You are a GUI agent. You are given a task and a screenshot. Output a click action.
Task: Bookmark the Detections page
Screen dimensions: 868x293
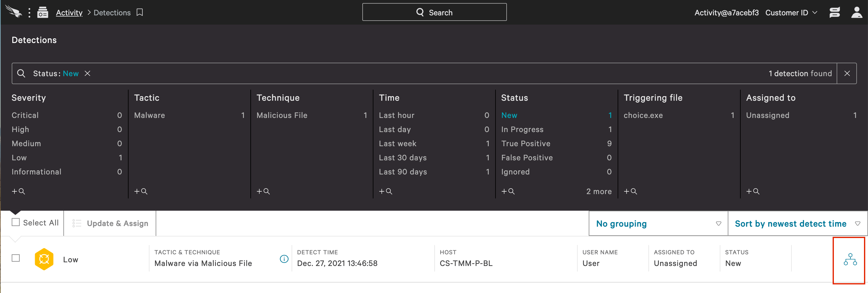(x=140, y=13)
